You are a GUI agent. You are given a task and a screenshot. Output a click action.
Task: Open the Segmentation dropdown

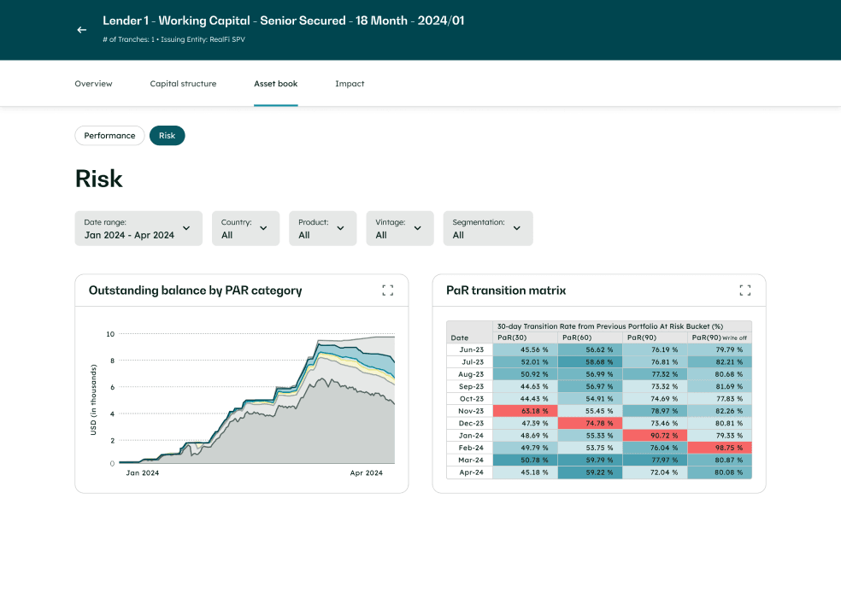[487, 228]
